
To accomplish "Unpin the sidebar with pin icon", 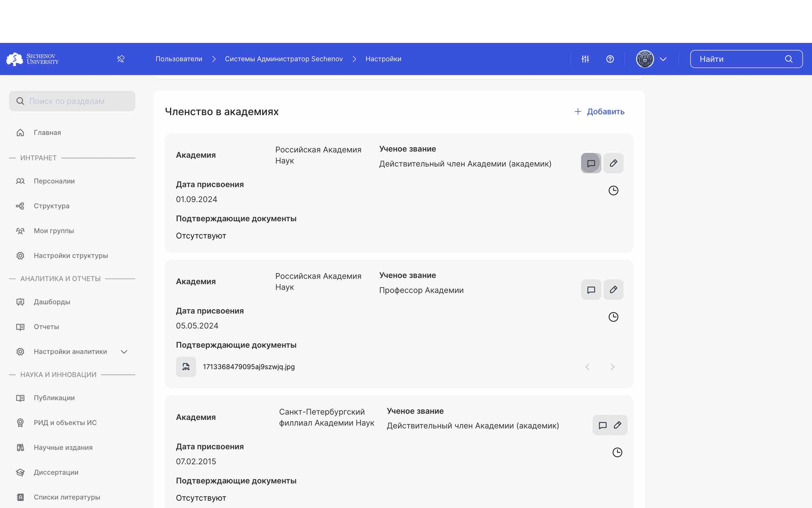I will click(121, 59).
